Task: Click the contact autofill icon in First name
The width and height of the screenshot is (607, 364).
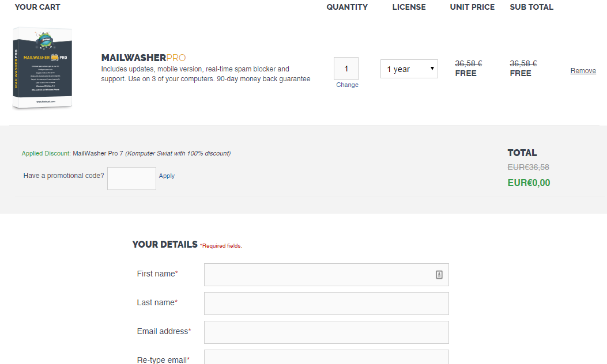Action: tap(439, 275)
